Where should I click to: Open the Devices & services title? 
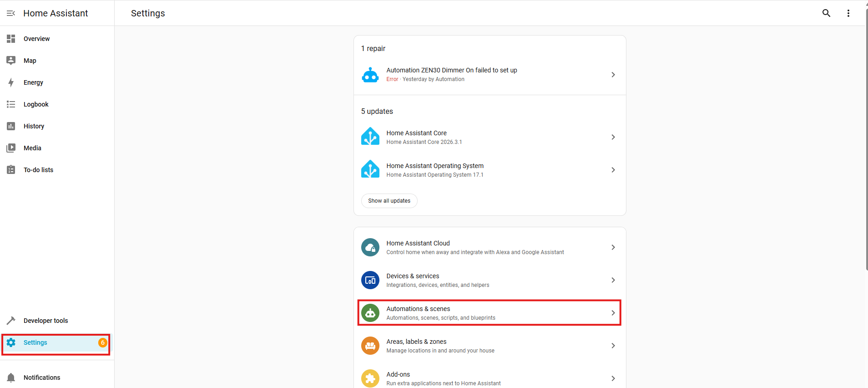pos(413,276)
